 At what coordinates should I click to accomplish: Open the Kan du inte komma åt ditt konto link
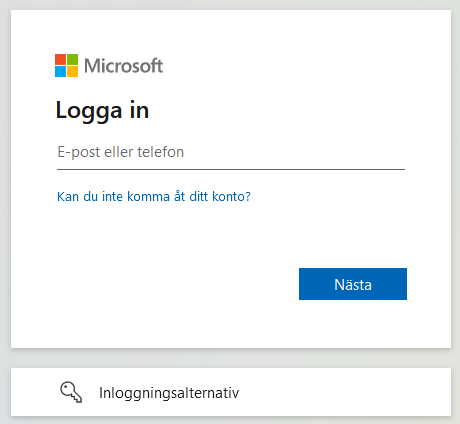(x=154, y=196)
